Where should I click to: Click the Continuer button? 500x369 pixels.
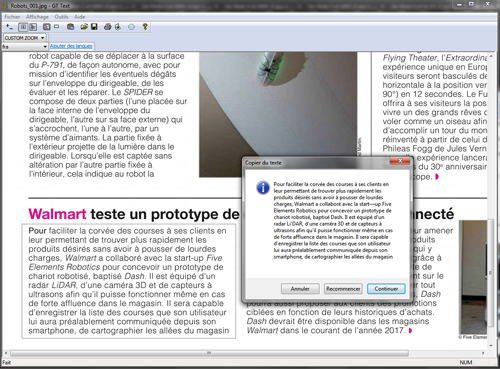coord(386,289)
